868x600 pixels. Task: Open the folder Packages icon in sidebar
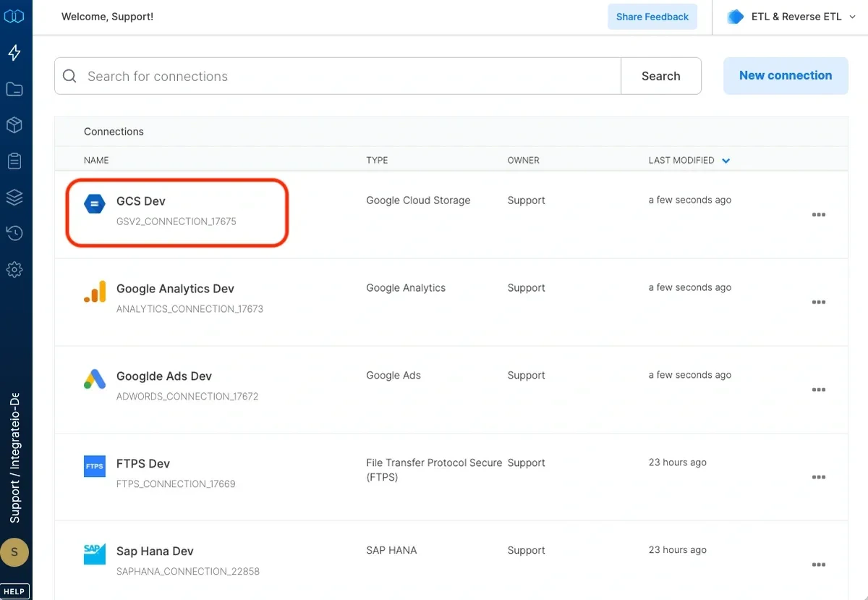15,88
